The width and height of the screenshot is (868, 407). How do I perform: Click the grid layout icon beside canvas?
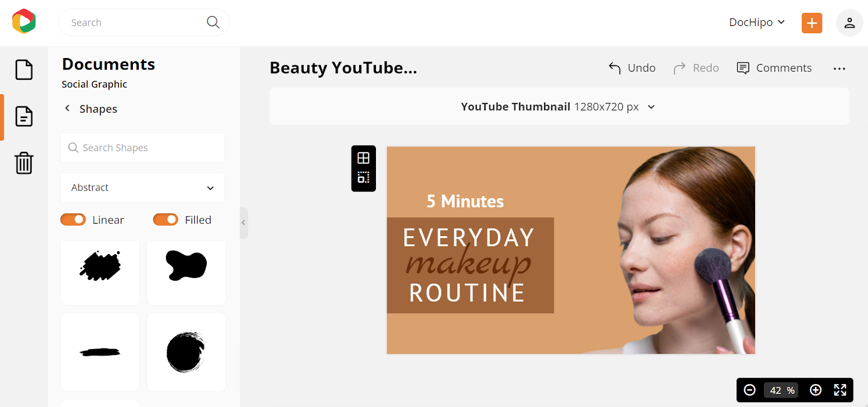pyautogui.click(x=363, y=158)
